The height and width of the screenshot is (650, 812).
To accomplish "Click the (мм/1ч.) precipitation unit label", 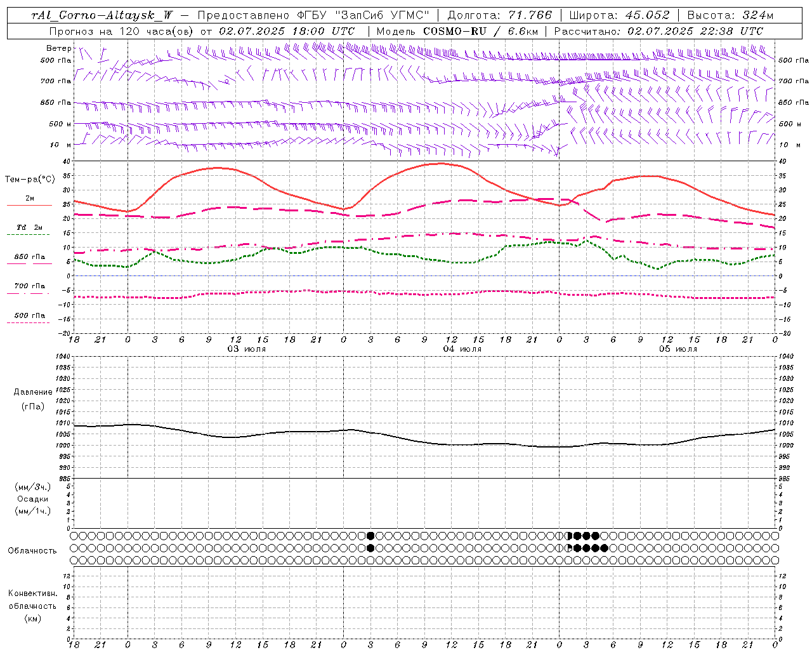I will 33,511.
